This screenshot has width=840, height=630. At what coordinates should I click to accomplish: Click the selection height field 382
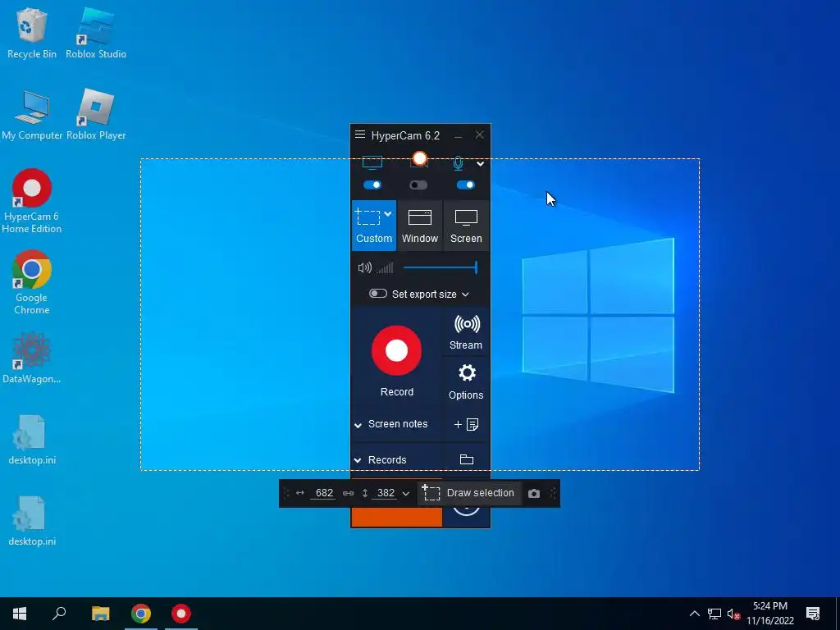[x=386, y=493]
